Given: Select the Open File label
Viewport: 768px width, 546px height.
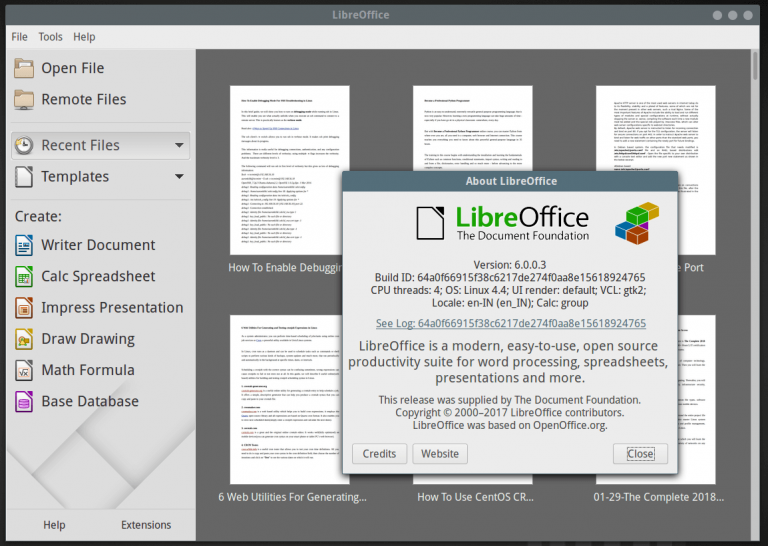Looking at the screenshot, I should [72, 68].
